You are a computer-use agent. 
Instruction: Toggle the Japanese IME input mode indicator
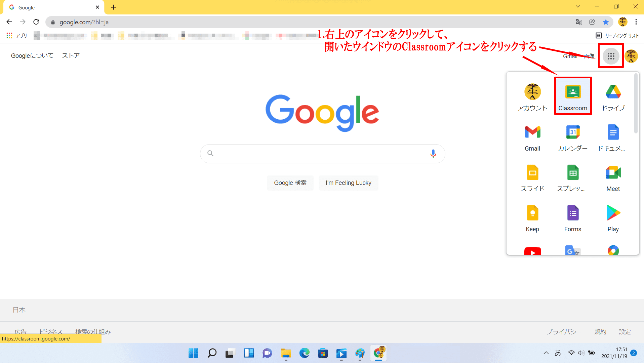[x=558, y=353]
